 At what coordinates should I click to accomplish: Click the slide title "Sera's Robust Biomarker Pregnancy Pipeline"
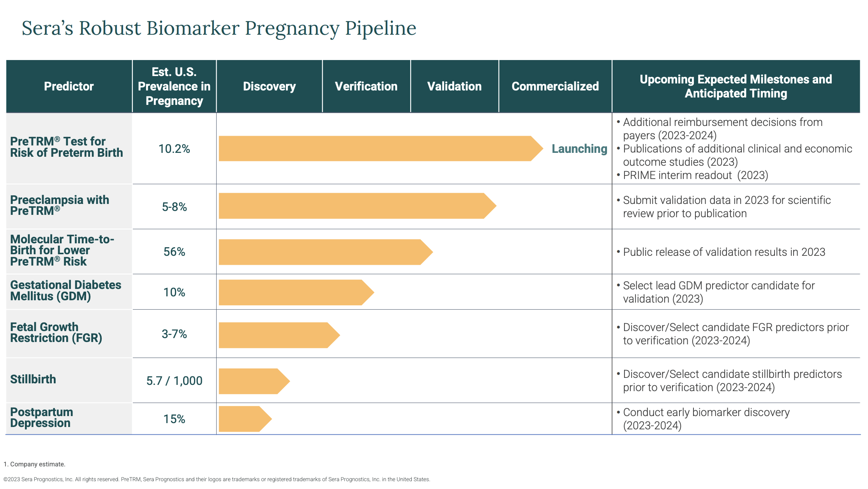pyautogui.click(x=218, y=28)
